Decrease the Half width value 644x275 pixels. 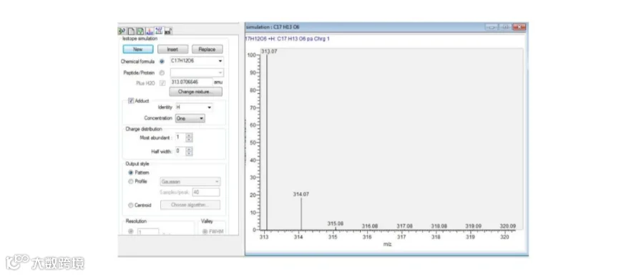189,154
